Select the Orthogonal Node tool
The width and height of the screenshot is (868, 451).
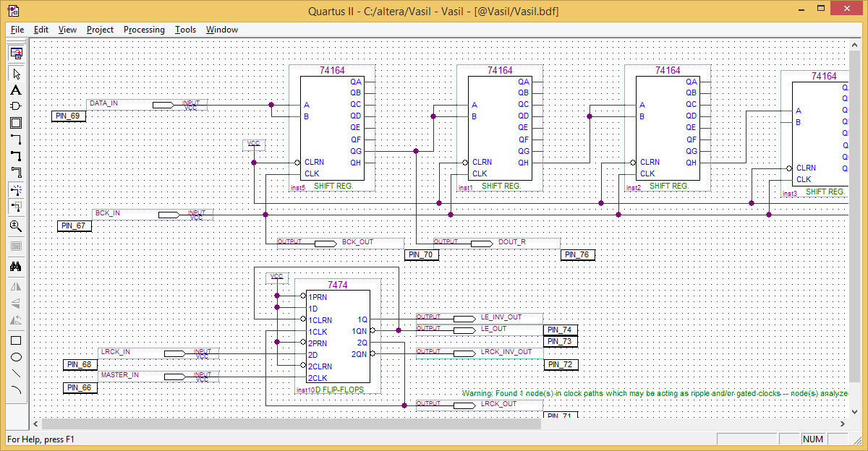(x=16, y=140)
